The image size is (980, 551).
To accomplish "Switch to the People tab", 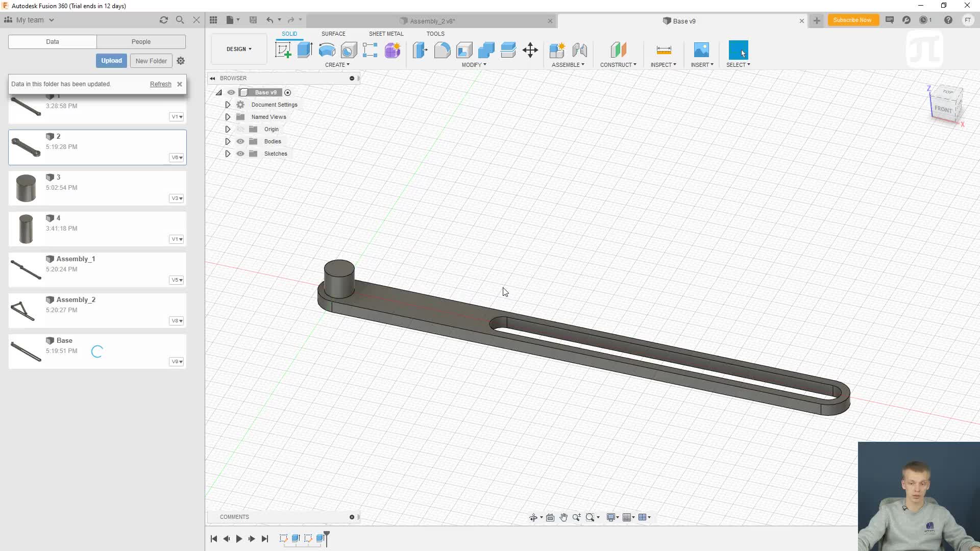I will (x=141, y=42).
